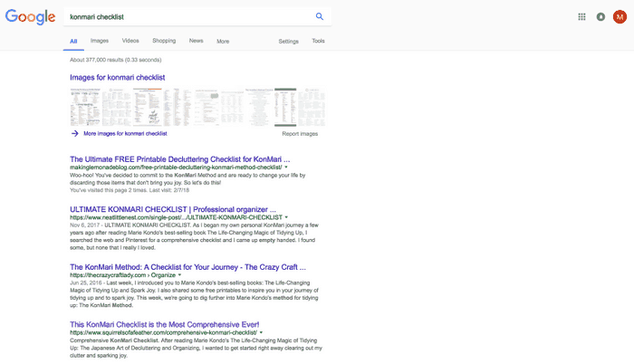Open This KonMari Checklist is Most Comprehensive result
Viewport: 634px width, 364px height.
click(165, 325)
